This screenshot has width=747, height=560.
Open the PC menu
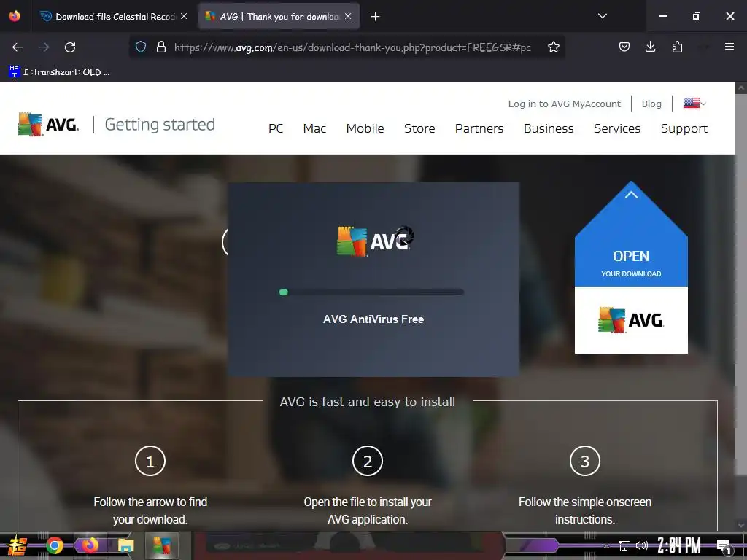pyautogui.click(x=275, y=128)
